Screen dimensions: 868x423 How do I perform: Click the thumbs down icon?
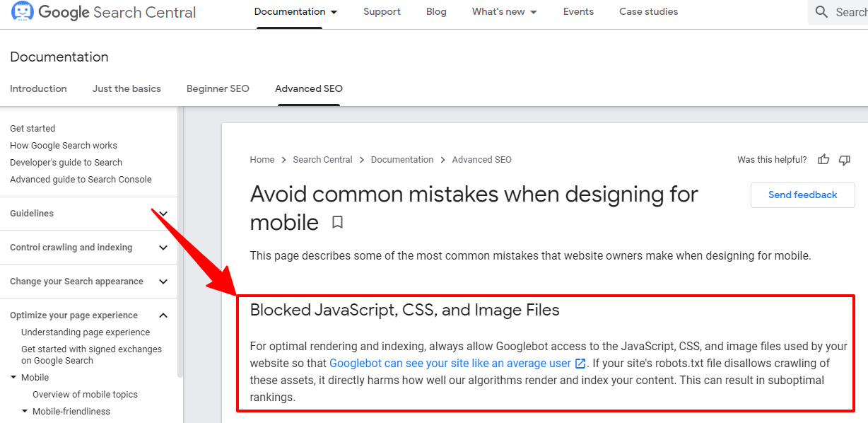[x=844, y=160]
